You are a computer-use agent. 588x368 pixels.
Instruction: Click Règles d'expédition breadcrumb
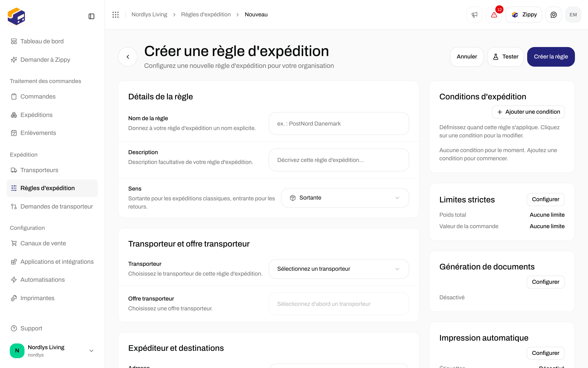point(206,15)
